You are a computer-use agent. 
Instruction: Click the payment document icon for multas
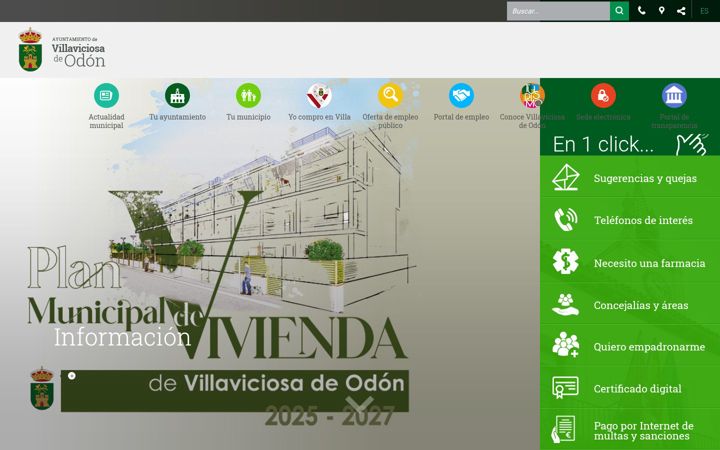pos(563,429)
